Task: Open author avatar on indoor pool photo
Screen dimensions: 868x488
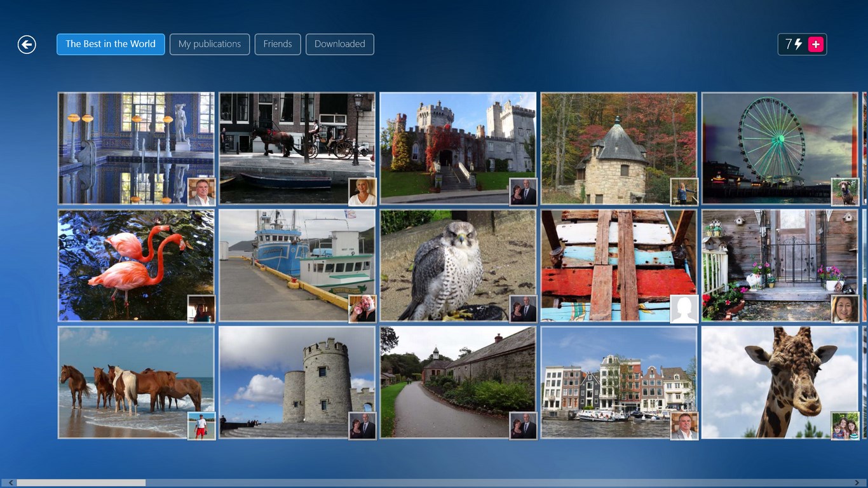Action: pos(201,192)
